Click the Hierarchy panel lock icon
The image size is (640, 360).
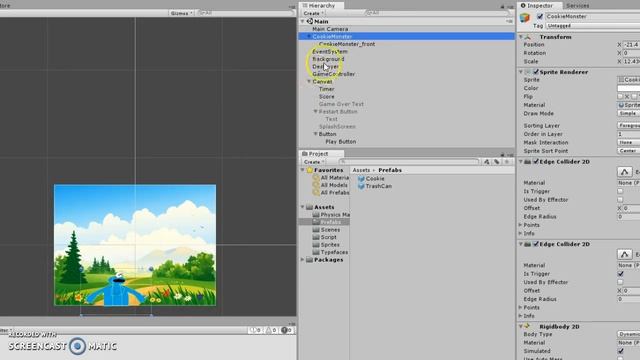click(502, 6)
